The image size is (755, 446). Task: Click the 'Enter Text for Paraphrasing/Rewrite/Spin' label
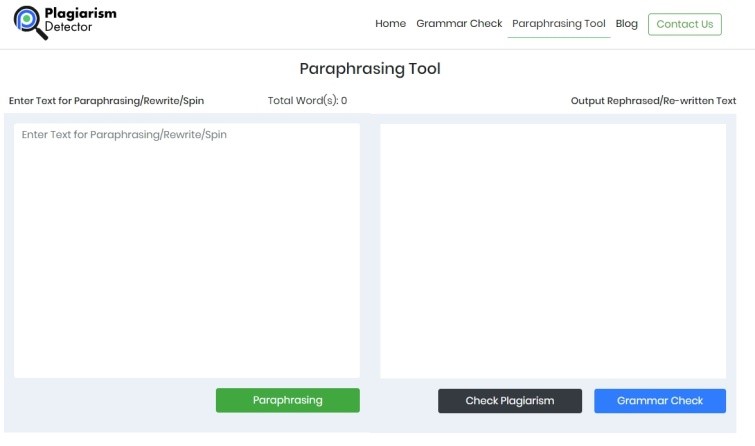pos(106,101)
